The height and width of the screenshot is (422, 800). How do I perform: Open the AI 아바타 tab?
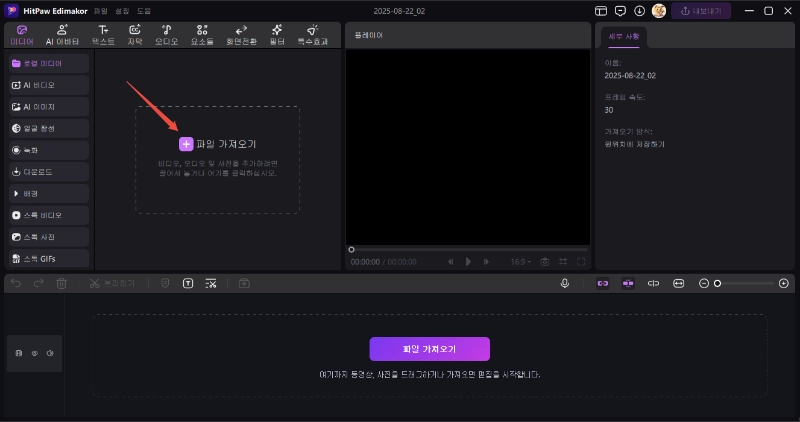coord(62,35)
